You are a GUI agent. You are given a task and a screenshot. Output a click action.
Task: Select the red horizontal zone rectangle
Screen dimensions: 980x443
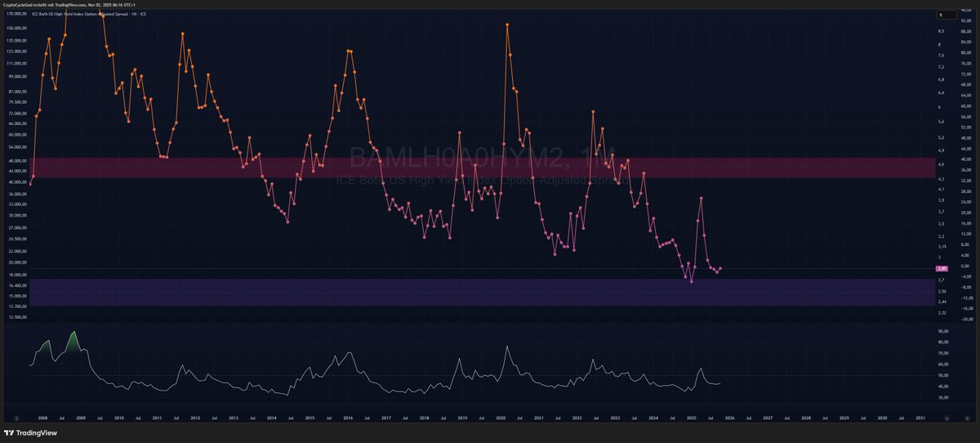(x=482, y=168)
